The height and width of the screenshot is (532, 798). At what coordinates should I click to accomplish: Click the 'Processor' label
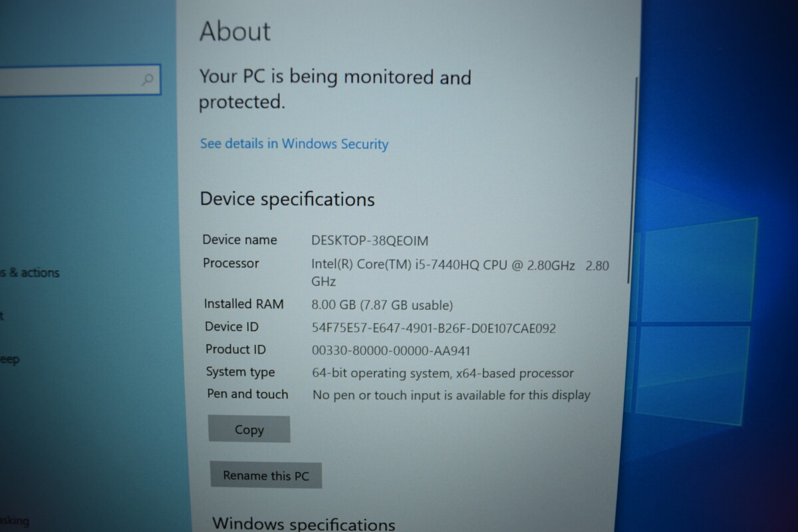[x=231, y=263]
